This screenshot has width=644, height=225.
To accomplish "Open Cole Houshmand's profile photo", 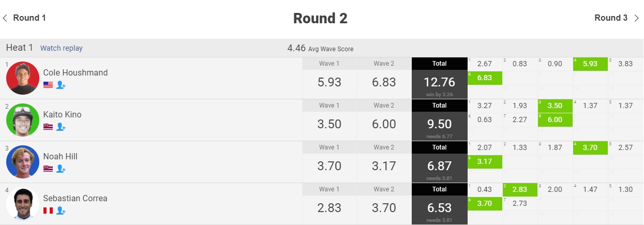I will pos(23,78).
